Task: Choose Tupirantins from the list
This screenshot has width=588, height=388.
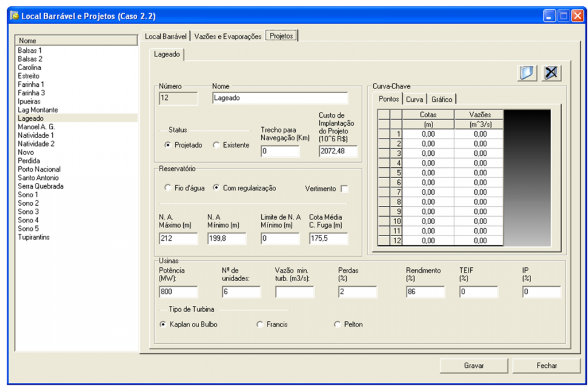Action: coord(33,237)
